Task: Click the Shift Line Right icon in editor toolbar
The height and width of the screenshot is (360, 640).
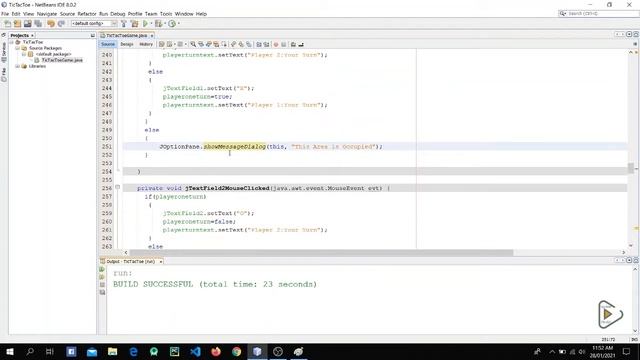Action: [x=267, y=44]
